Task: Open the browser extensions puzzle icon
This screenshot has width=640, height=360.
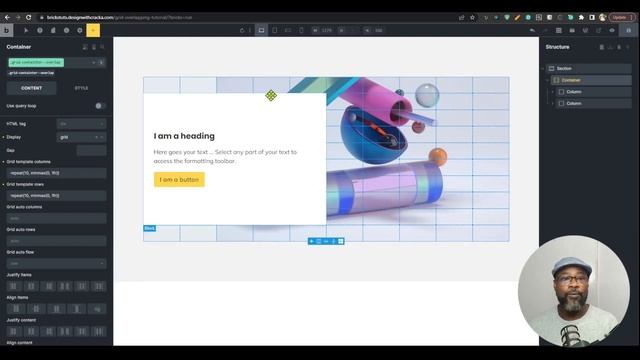Action: click(x=581, y=18)
